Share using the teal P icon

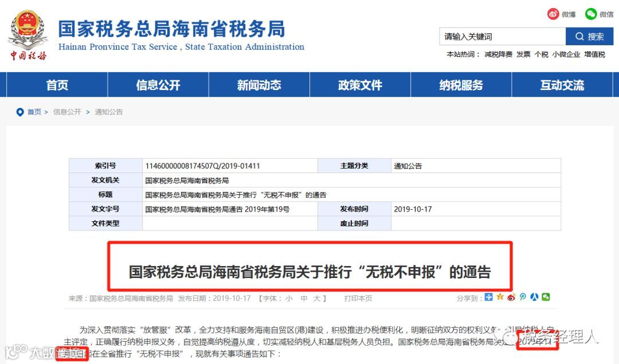click(x=523, y=298)
